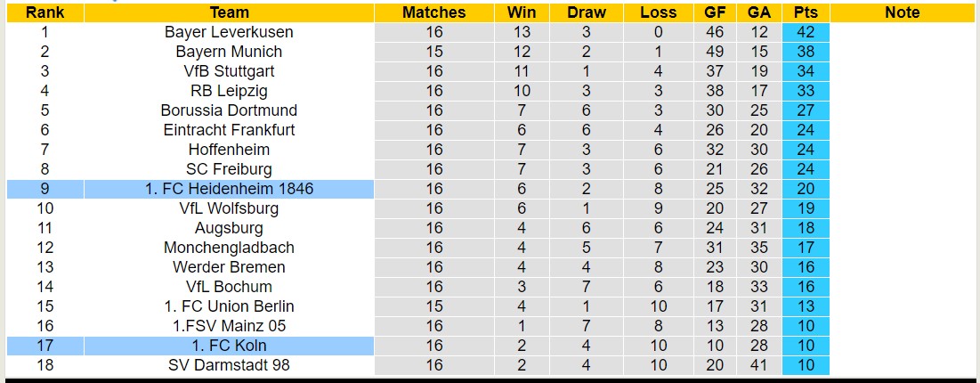Open the RB Leipzig team link

(x=229, y=91)
